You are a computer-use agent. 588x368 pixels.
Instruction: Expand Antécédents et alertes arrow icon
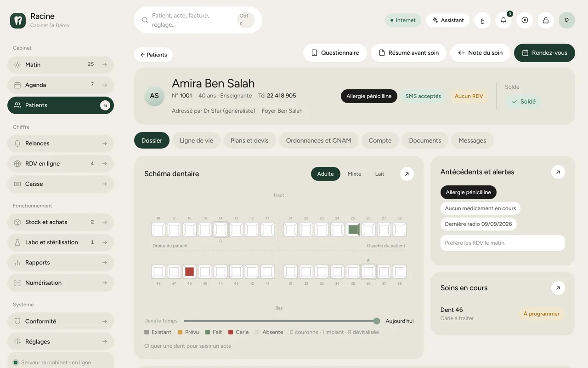coord(558,172)
